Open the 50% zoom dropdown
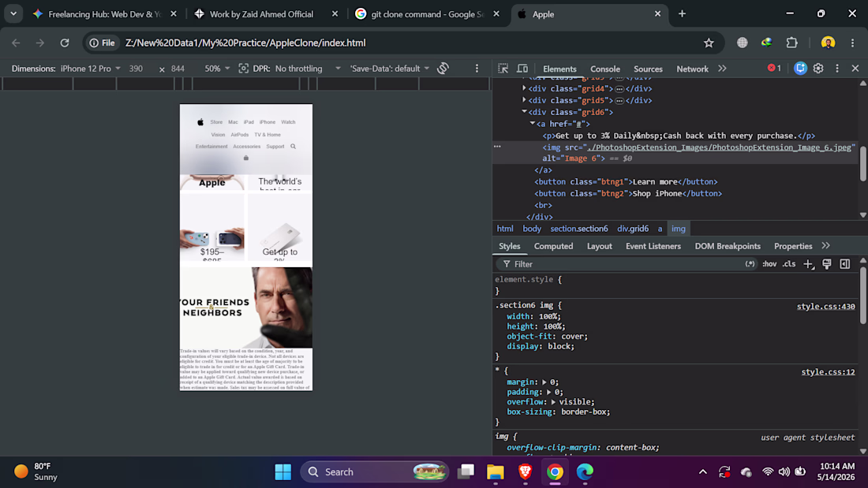Viewport: 868px width, 488px height. click(x=217, y=69)
